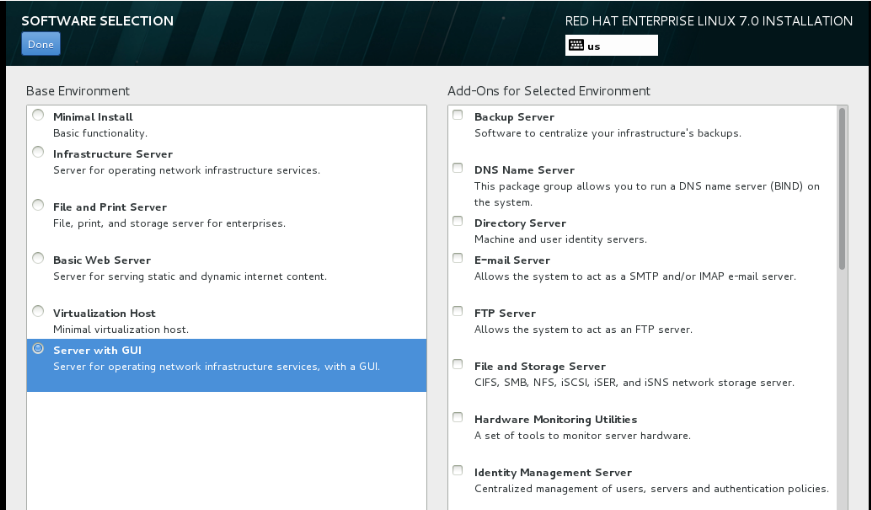
Task: Click 'Infrastructure Server' label text
Action: pyautogui.click(x=113, y=154)
